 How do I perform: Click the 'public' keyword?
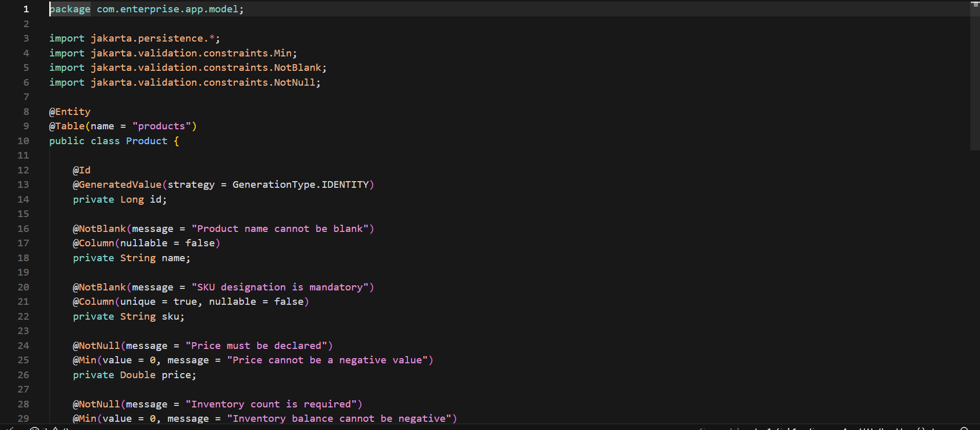67,141
